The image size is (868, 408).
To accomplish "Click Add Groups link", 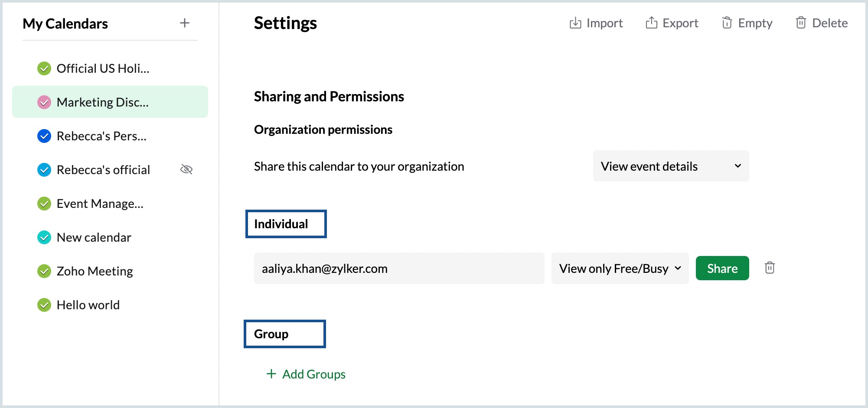I will (313, 374).
